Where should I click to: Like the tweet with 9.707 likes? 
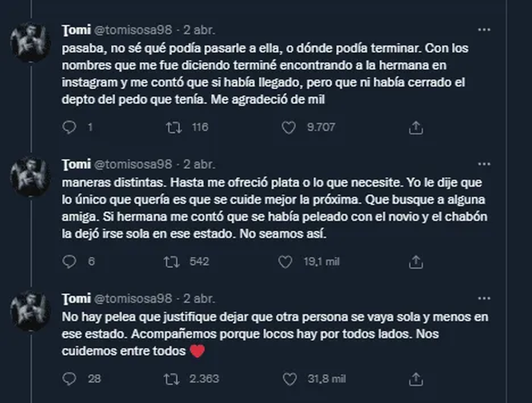click(289, 128)
